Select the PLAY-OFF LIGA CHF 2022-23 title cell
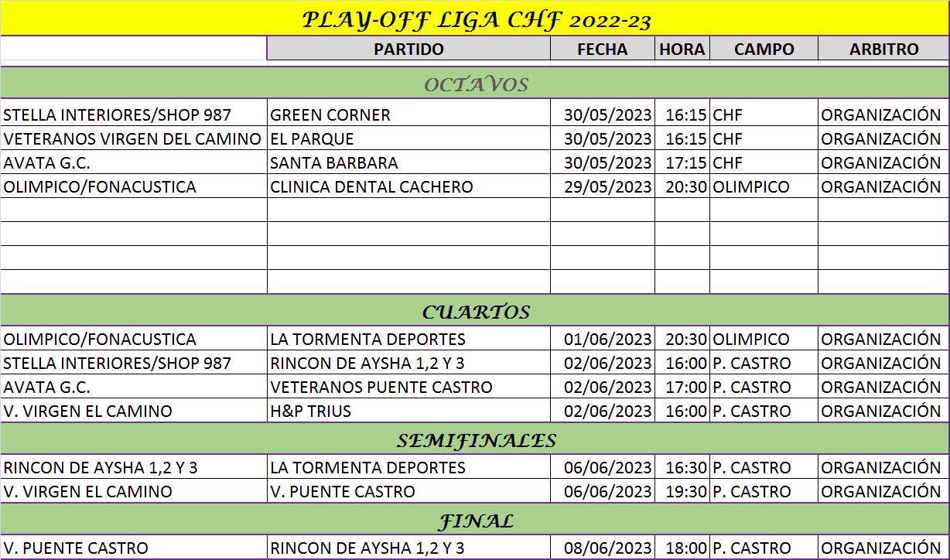The image size is (950, 560). click(x=475, y=19)
